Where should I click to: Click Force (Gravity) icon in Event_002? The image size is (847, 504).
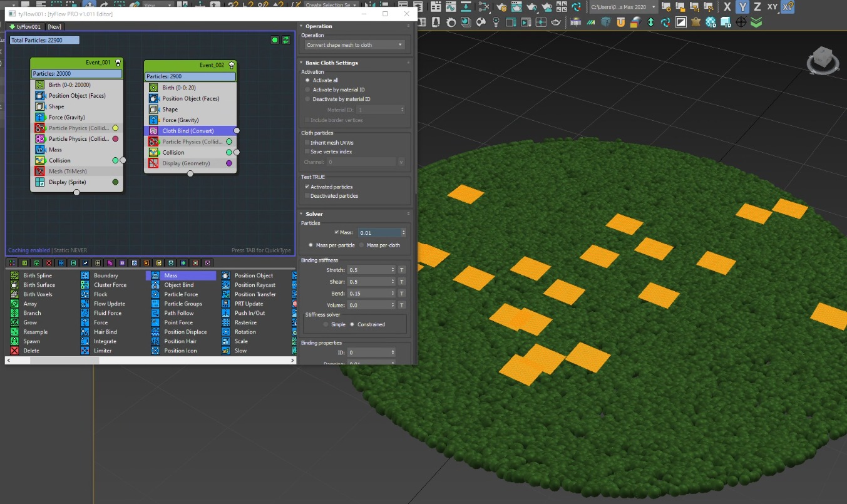(153, 120)
